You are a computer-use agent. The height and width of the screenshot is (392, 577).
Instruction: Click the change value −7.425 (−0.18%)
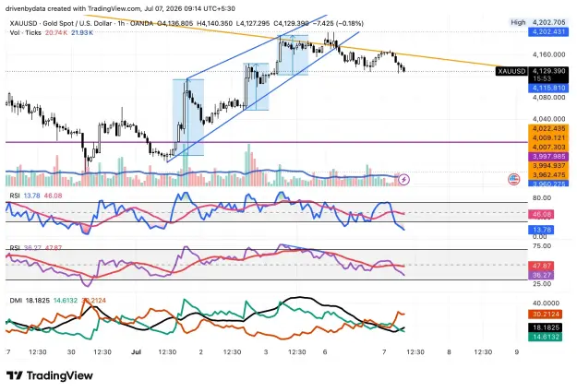click(338, 24)
